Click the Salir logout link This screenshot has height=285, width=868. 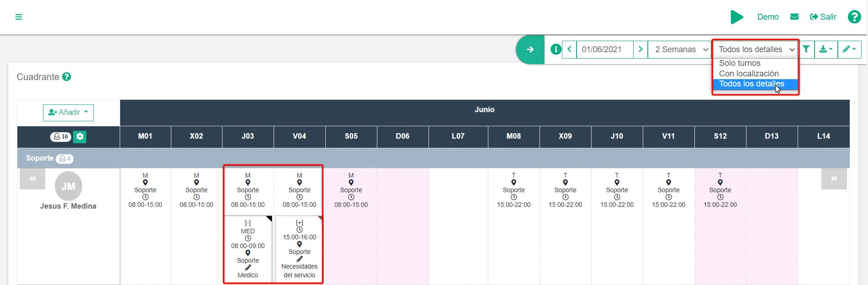pos(823,17)
